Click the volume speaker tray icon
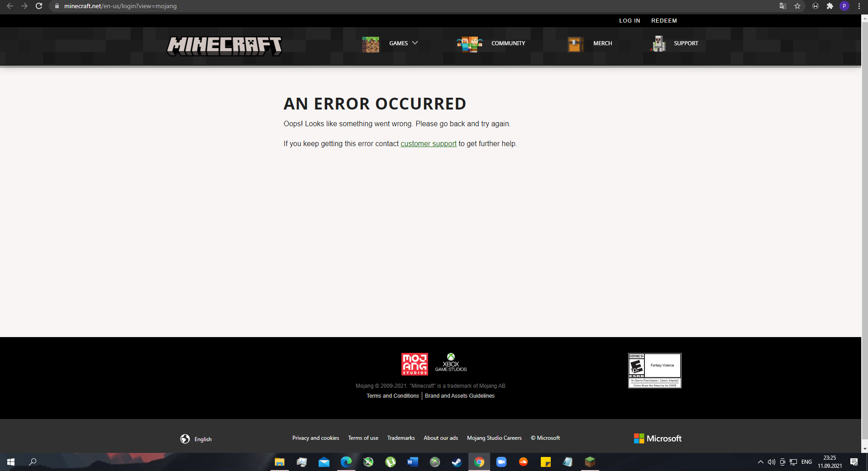The width and height of the screenshot is (868, 471). coord(772,462)
